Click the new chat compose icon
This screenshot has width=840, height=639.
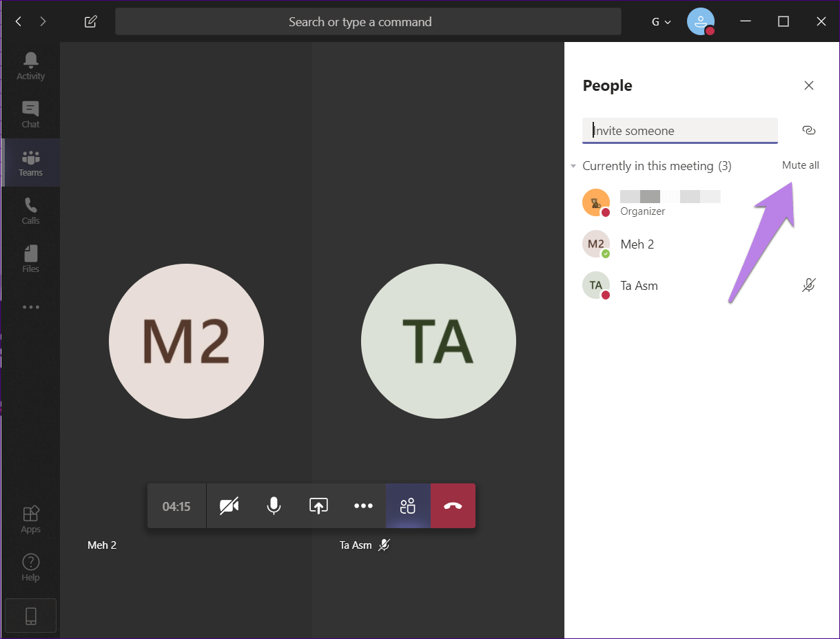coord(90,21)
